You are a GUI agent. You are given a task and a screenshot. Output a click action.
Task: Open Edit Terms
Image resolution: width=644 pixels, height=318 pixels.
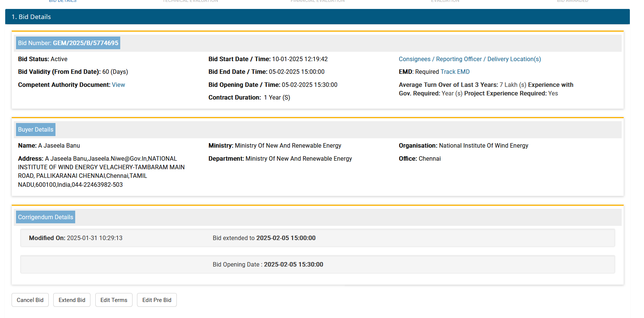coord(114,300)
